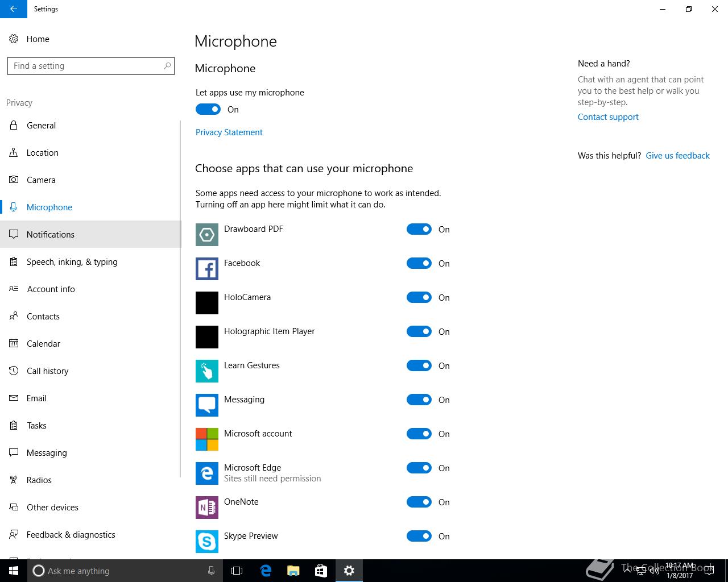The height and width of the screenshot is (582, 728).
Task: Click the Learn Gestures hand icon
Action: (207, 371)
